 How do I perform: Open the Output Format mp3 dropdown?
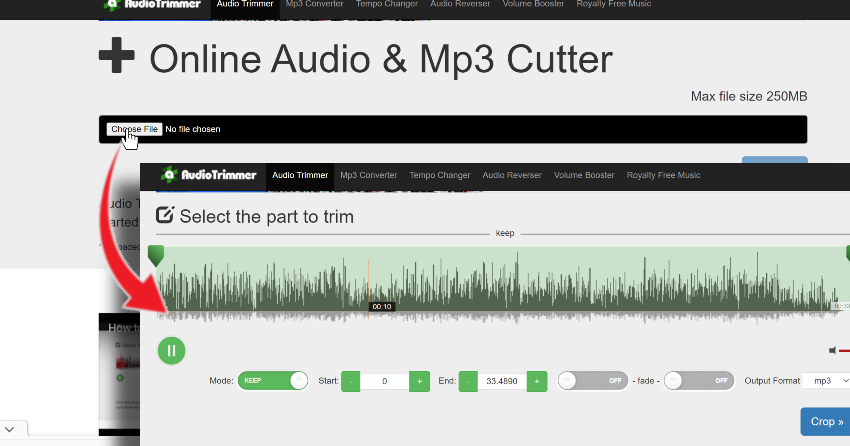coord(826,381)
